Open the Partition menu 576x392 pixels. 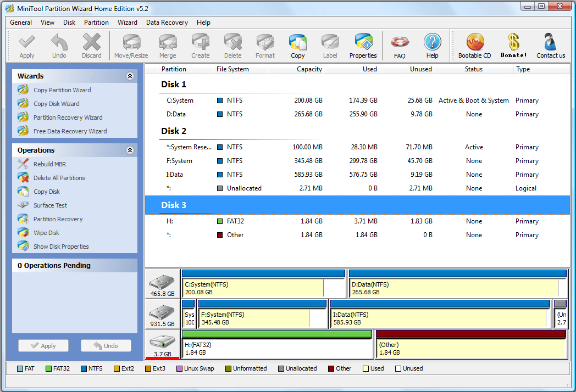click(x=96, y=23)
